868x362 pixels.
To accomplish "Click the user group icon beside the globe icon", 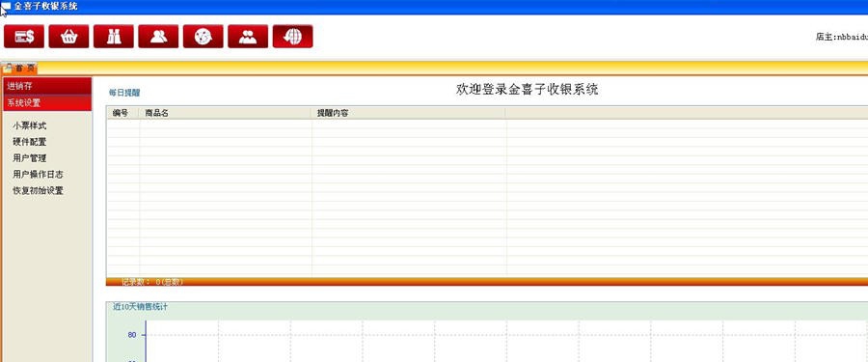I will coord(248,37).
